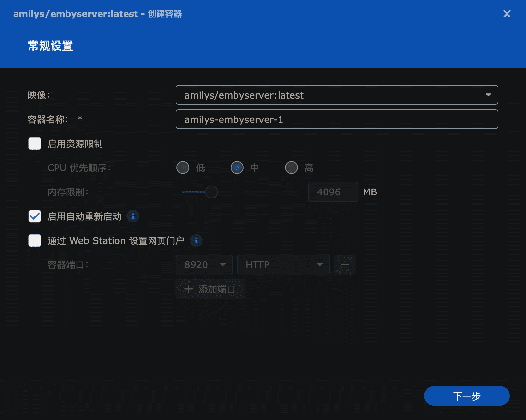This screenshot has width=526, height=420.
Task: Open the container port 8920 dropdown
Action: click(x=204, y=264)
